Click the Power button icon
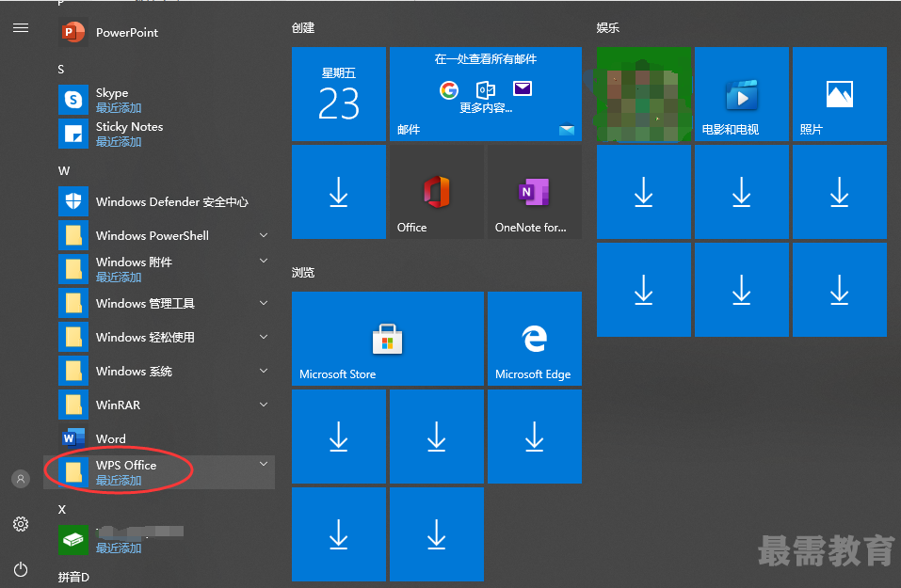The width and height of the screenshot is (901, 588). (x=21, y=569)
